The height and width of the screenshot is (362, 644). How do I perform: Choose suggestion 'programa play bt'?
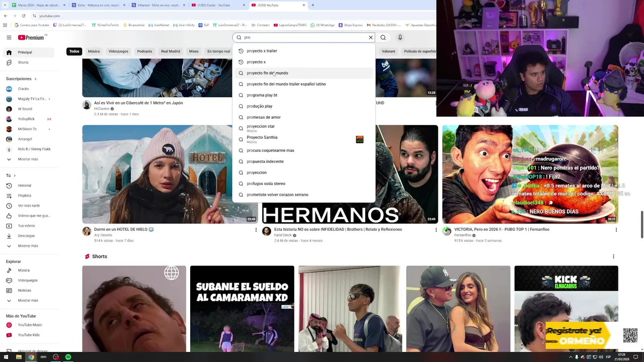[x=303, y=95]
